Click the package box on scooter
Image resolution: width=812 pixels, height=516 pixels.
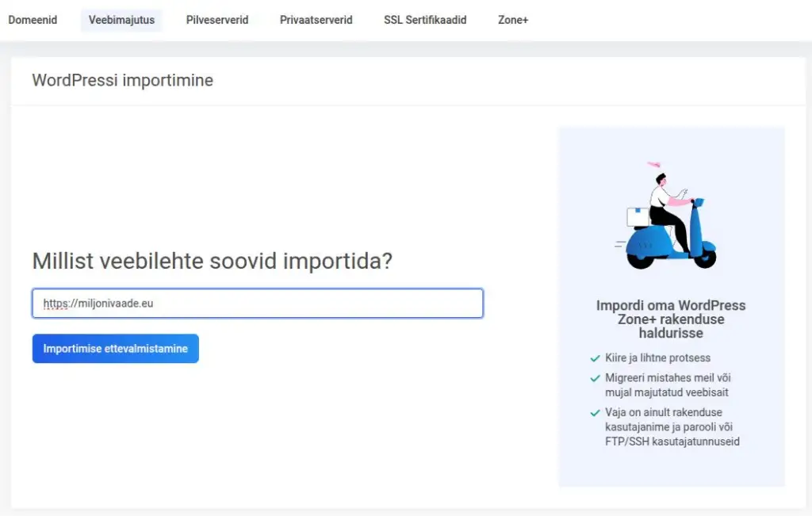pyautogui.click(x=638, y=217)
